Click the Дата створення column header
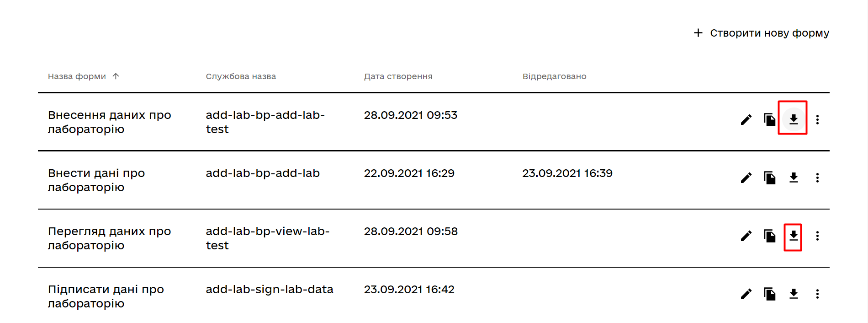This screenshot has width=868, height=323. click(x=398, y=76)
